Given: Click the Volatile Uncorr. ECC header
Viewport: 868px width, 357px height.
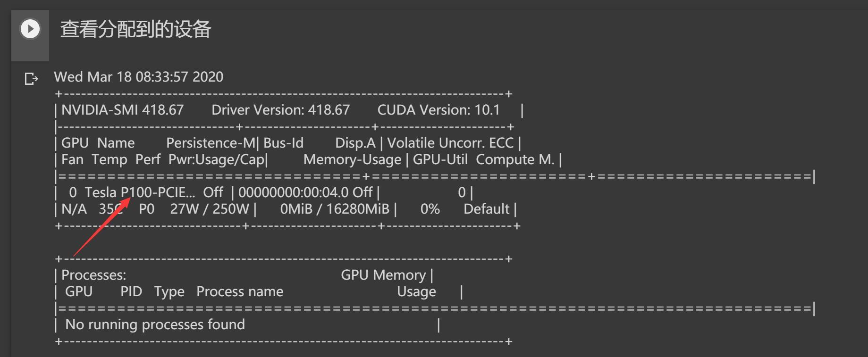Looking at the screenshot, I should (x=450, y=143).
